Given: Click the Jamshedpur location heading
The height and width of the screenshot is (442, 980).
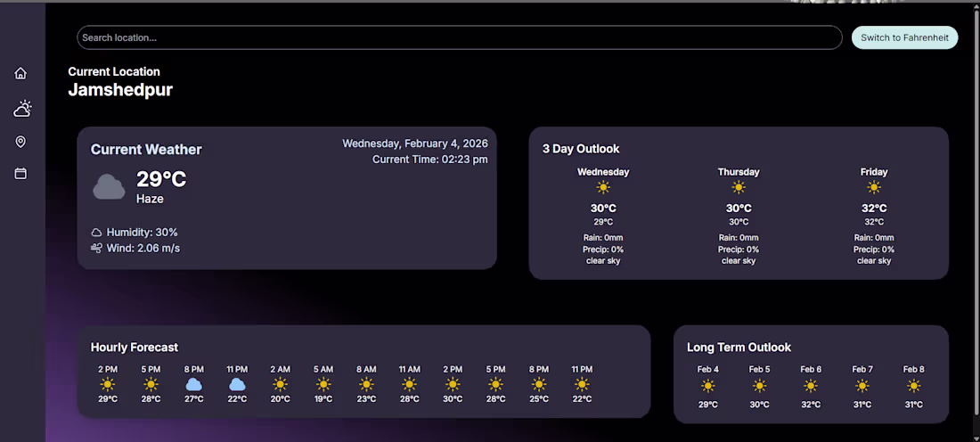Looking at the screenshot, I should click(120, 89).
